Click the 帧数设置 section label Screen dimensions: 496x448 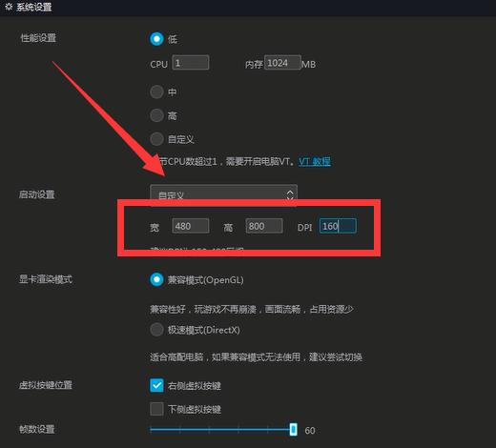coord(37,429)
